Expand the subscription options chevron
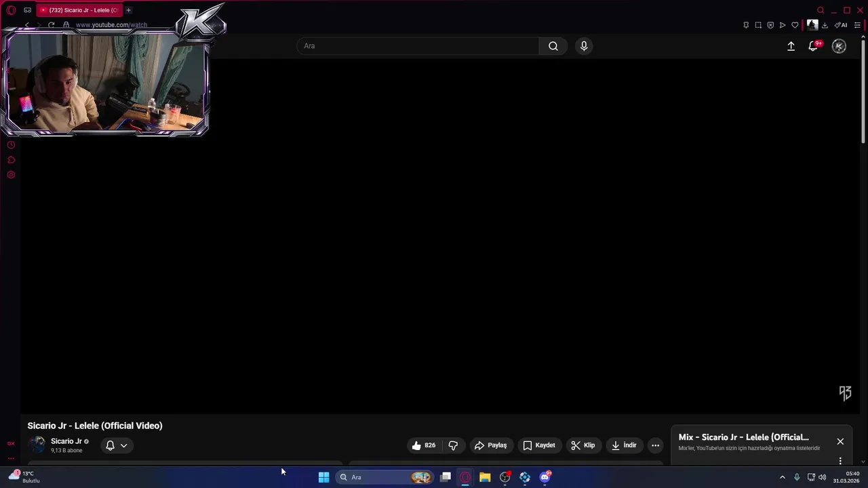This screenshot has height=488, width=868. [x=123, y=445]
